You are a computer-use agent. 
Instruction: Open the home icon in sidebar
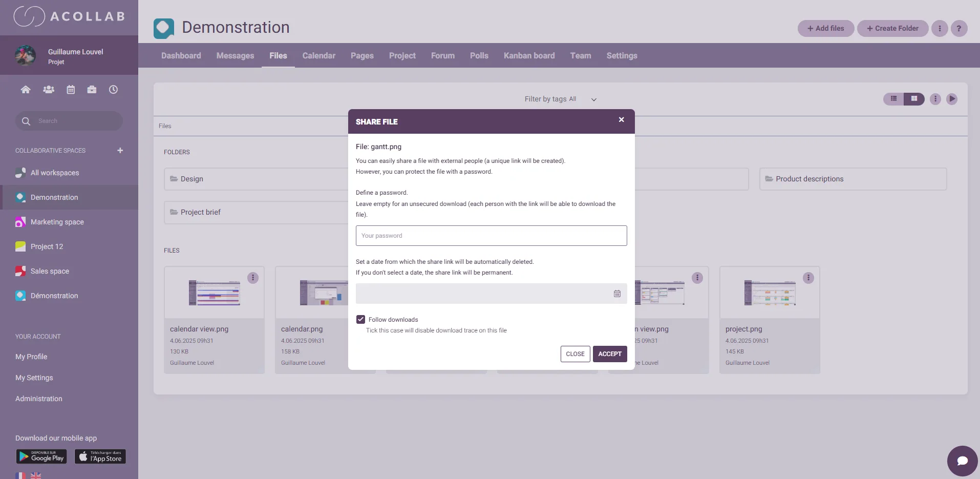(26, 90)
